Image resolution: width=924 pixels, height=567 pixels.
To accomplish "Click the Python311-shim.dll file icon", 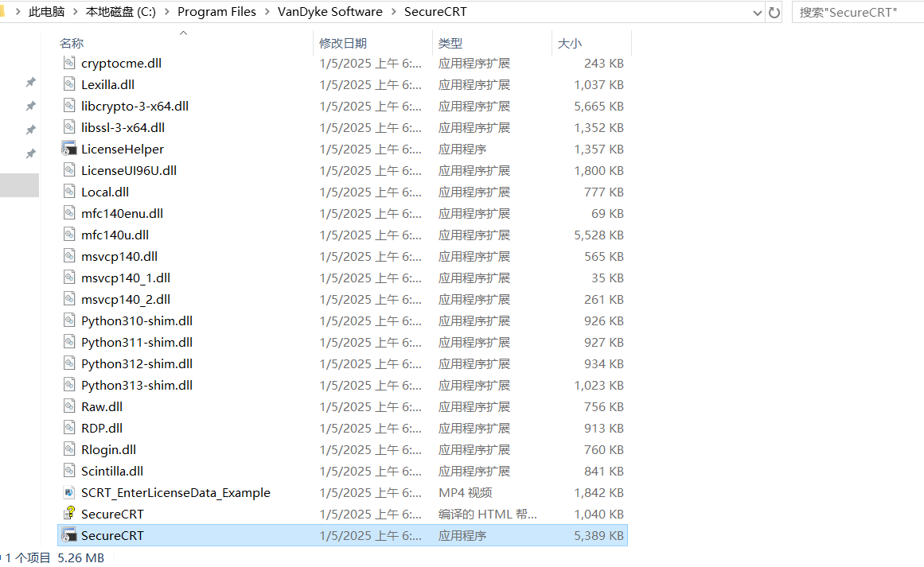I will point(69,342).
